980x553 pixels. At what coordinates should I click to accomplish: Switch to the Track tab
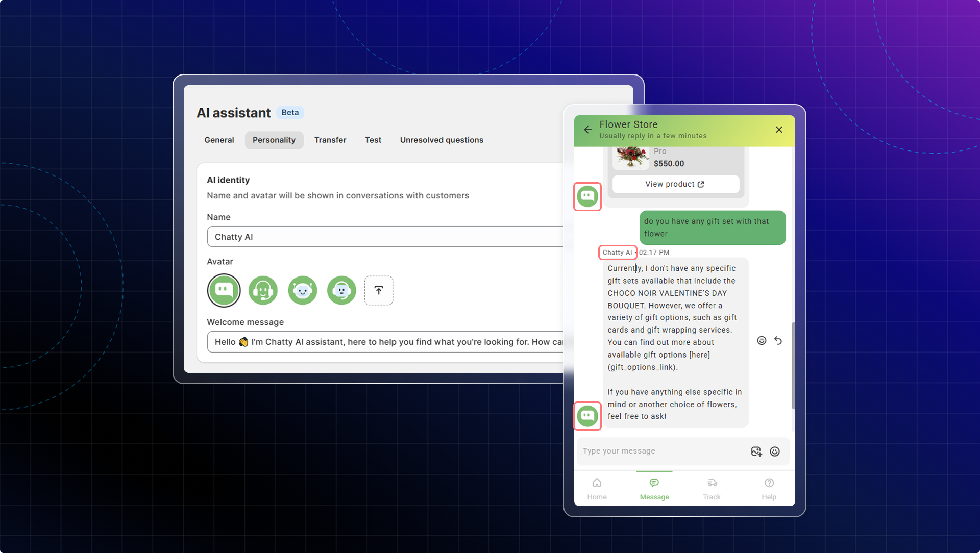tap(712, 489)
